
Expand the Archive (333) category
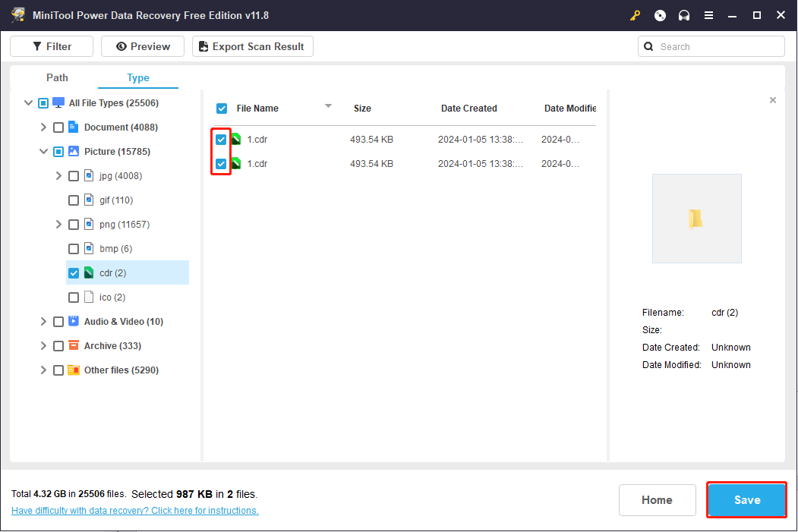[x=43, y=346]
